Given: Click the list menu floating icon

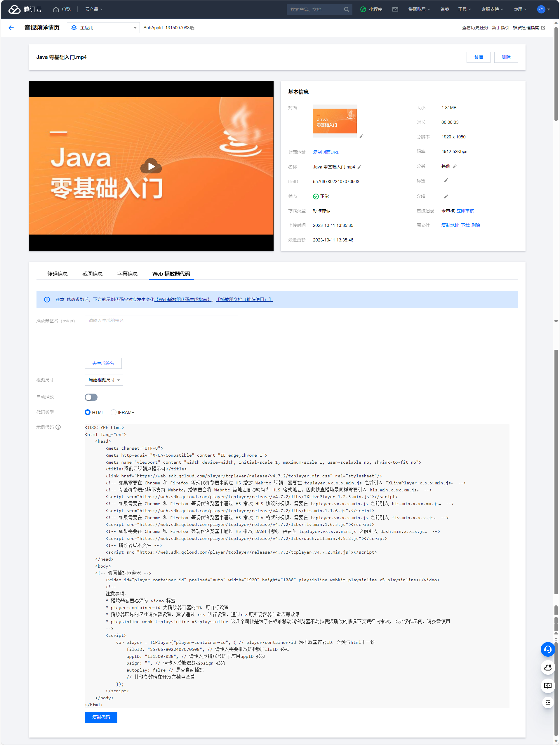Looking at the screenshot, I should [547, 702].
